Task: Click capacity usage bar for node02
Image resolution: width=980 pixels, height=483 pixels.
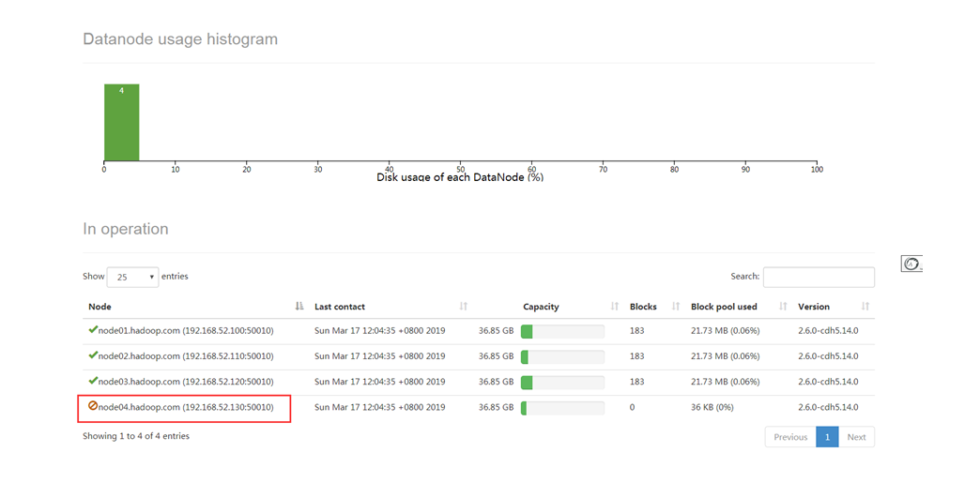Action: pos(562,356)
